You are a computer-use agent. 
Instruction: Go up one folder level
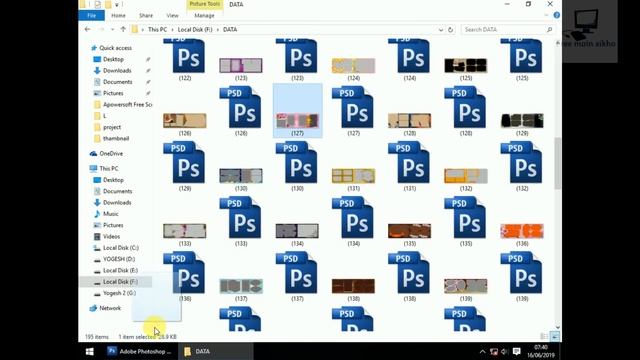[123, 29]
